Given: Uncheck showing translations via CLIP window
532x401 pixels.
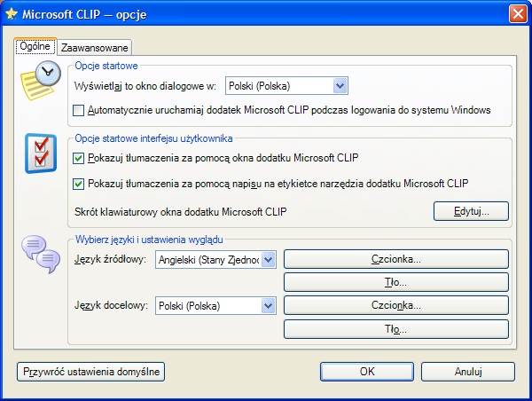Looking at the screenshot, I should [x=78, y=158].
